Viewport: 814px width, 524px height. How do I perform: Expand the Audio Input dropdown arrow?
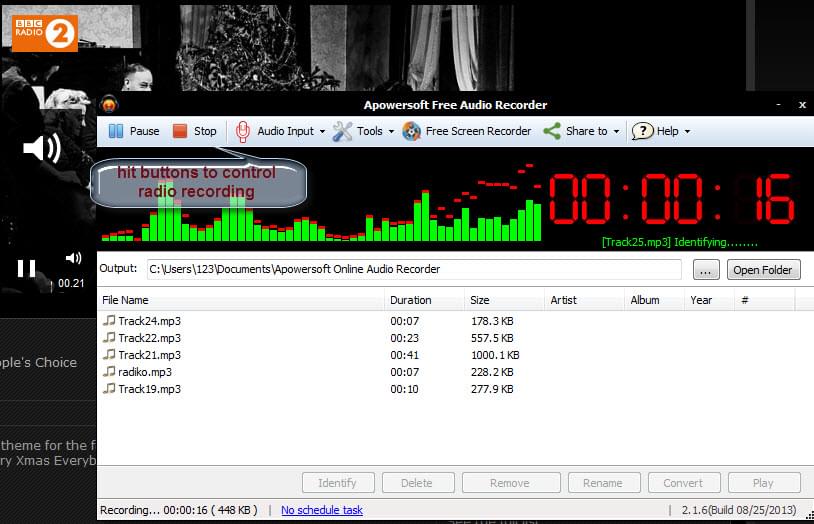pyautogui.click(x=322, y=131)
